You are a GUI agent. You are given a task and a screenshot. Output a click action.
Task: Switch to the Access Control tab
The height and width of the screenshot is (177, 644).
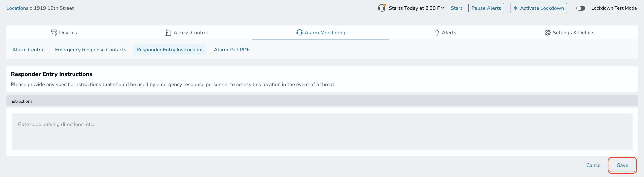click(x=187, y=33)
